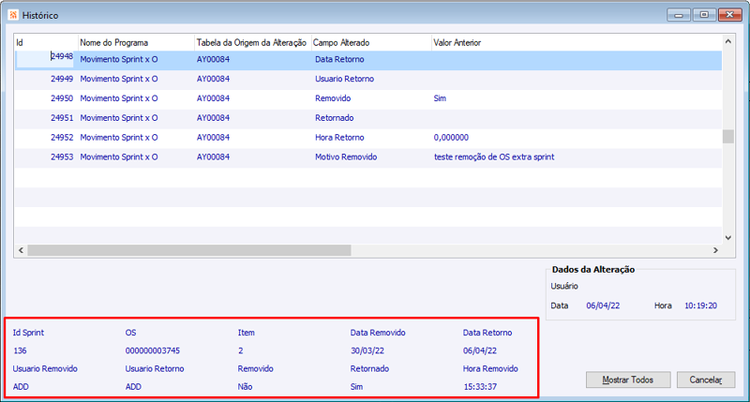
Task: Click the horizontal scroll left arrow
Action: [21, 250]
